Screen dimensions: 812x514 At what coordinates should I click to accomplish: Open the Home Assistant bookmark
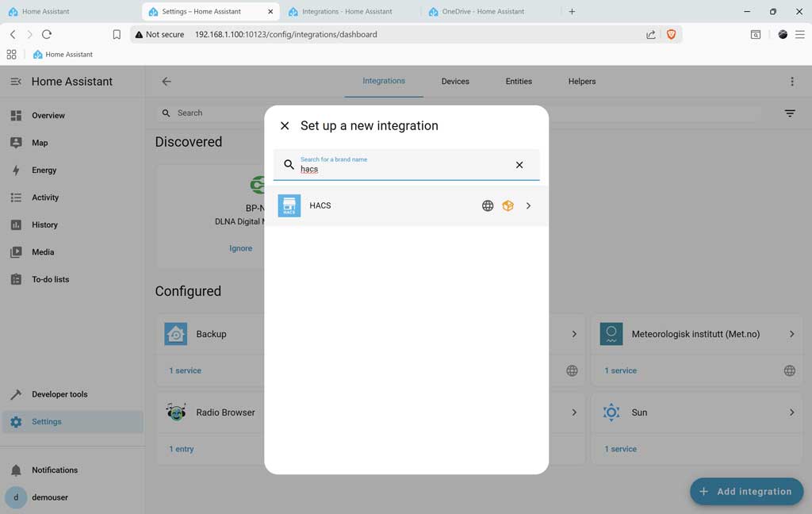pos(63,55)
